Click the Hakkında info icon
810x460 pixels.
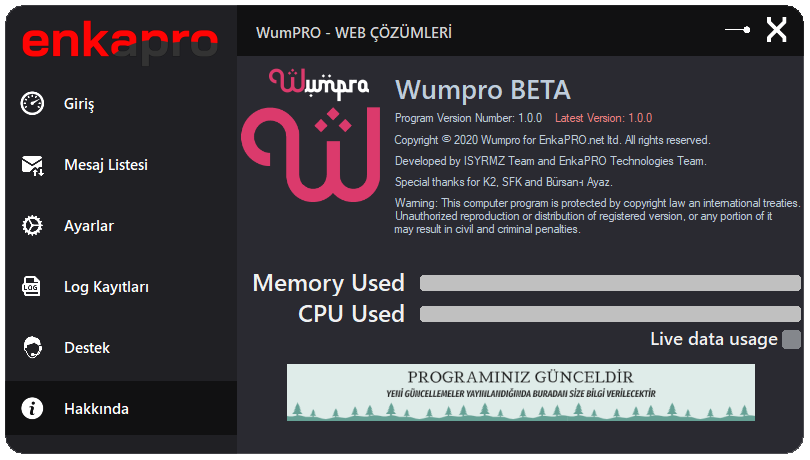click(32, 409)
